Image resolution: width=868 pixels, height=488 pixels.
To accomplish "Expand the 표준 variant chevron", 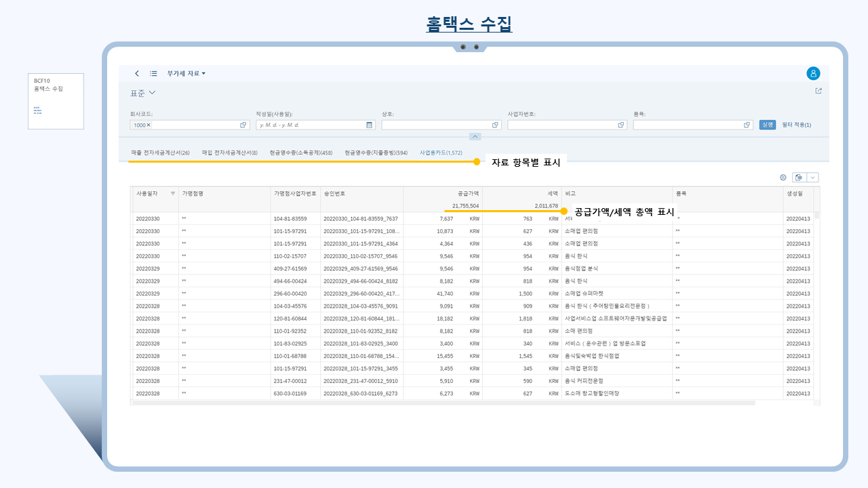I will click(152, 92).
